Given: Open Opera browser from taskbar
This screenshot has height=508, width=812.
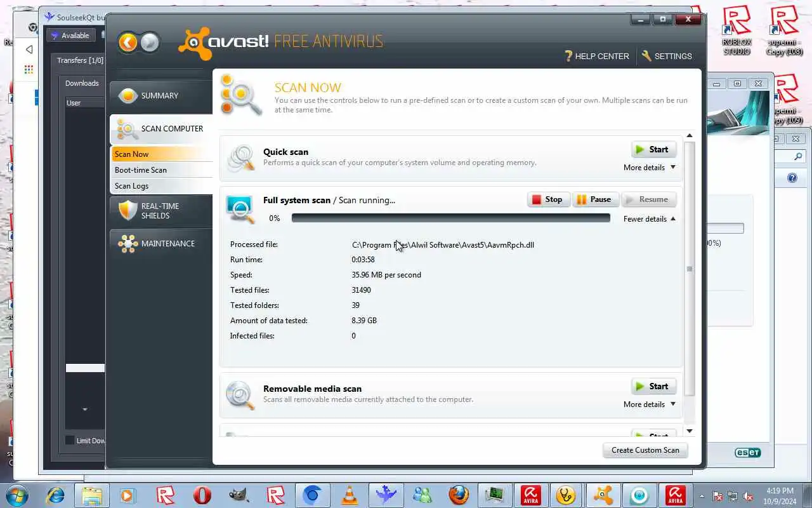Looking at the screenshot, I should click(x=202, y=495).
